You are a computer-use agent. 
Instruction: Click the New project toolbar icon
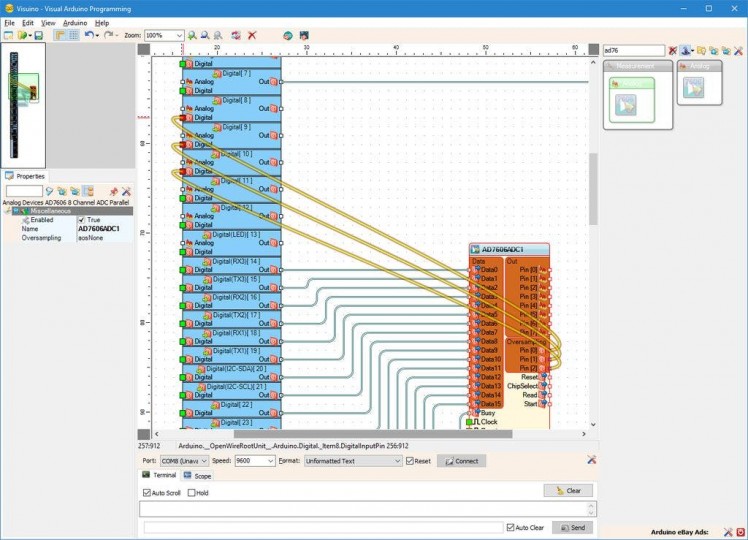point(8,35)
